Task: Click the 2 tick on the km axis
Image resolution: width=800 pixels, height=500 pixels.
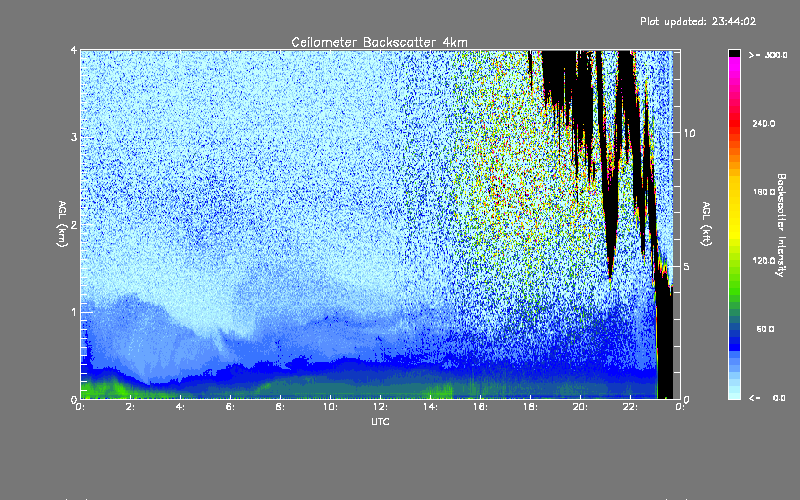Action: 74,225
